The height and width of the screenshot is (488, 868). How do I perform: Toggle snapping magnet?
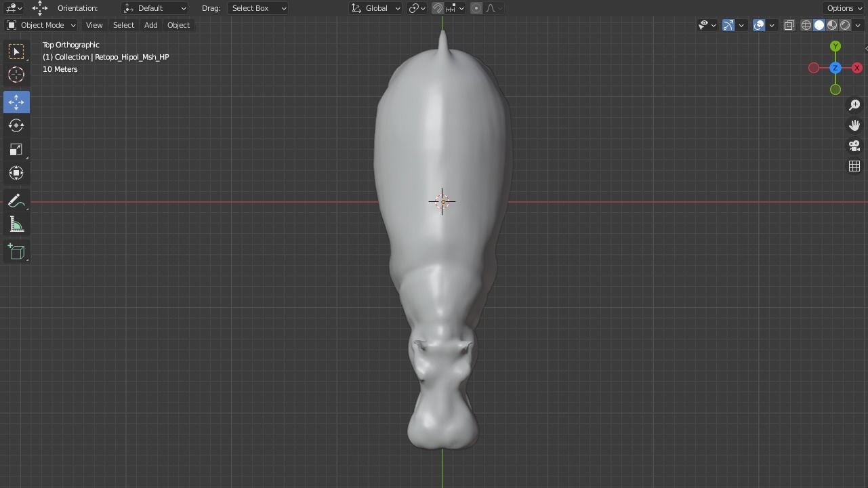pyautogui.click(x=438, y=8)
